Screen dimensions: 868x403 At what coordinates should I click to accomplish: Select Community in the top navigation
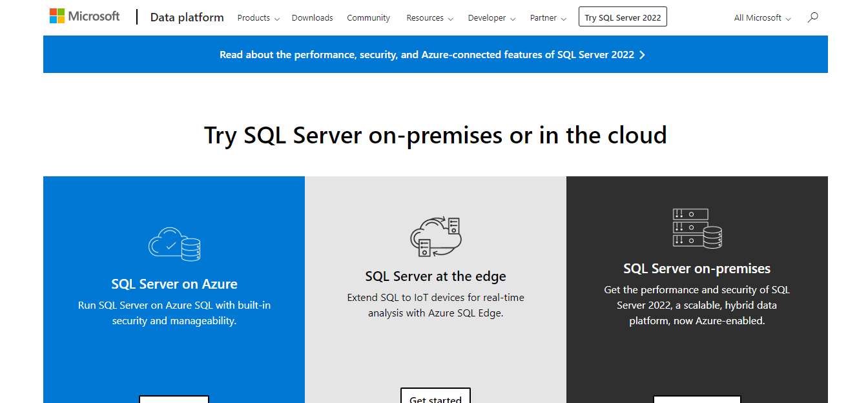(x=368, y=18)
